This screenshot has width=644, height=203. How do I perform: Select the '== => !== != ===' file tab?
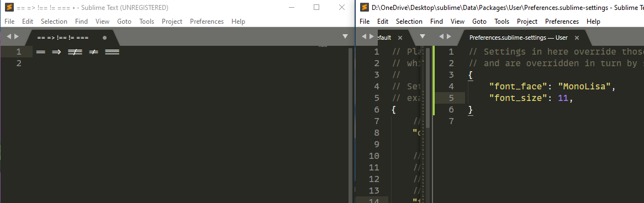point(63,38)
